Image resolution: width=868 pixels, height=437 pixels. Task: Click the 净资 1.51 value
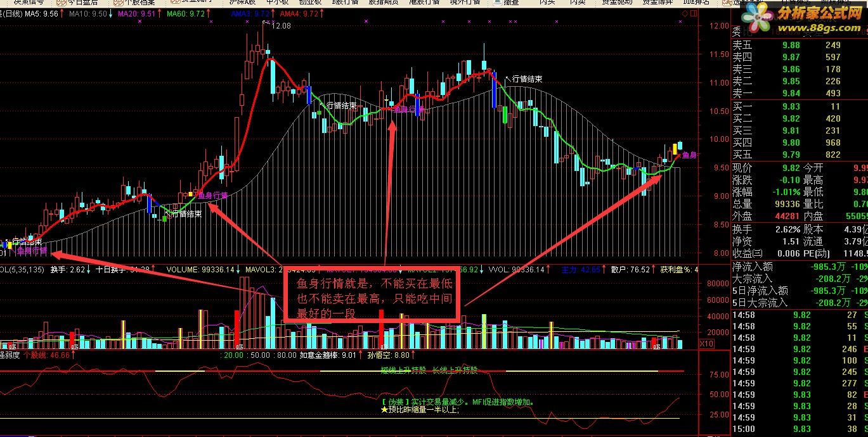tap(791, 241)
